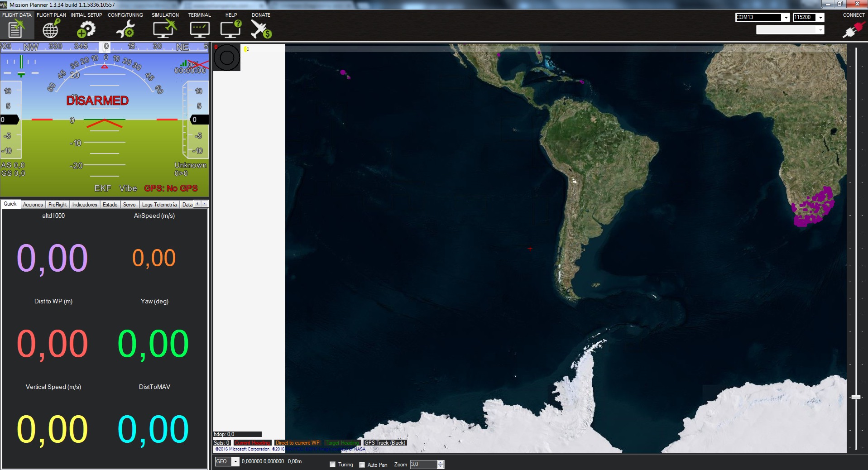Click the Zoom value up arrow
The image size is (868, 470).
pos(441,462)
